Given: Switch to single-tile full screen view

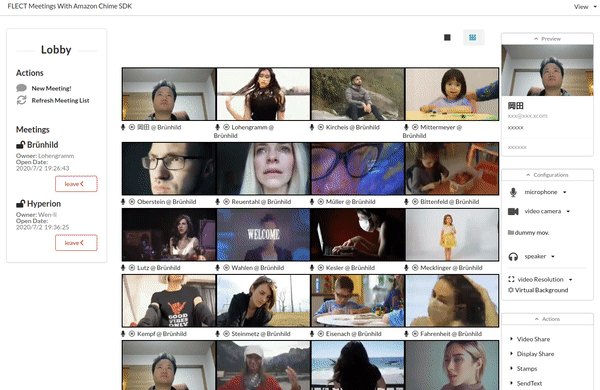Looking at the screenshot, I should click(447, 38).
